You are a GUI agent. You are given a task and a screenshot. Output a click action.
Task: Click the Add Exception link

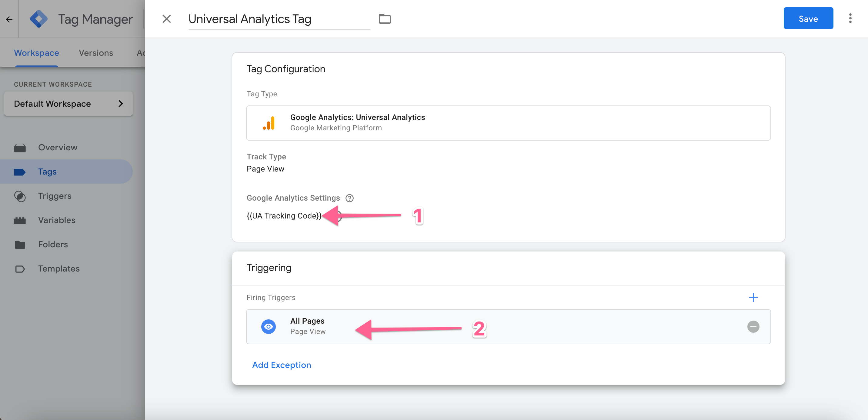(281, 365)
